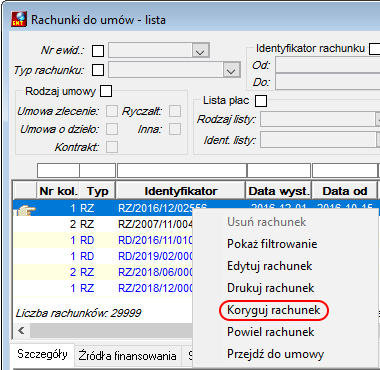Select the row RZ/2007/11/004

[x=103, y=224]
